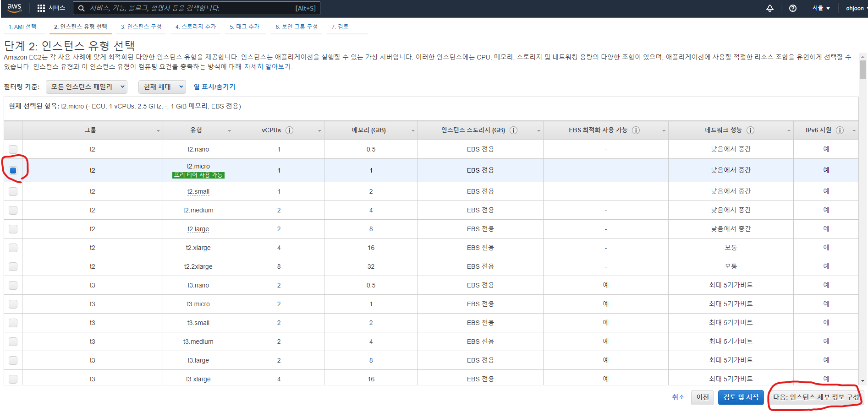The width and height of the screenshot is (868, 412).
Task: Select the t3.micro row checkbox
Action: (x=13, y=304)
